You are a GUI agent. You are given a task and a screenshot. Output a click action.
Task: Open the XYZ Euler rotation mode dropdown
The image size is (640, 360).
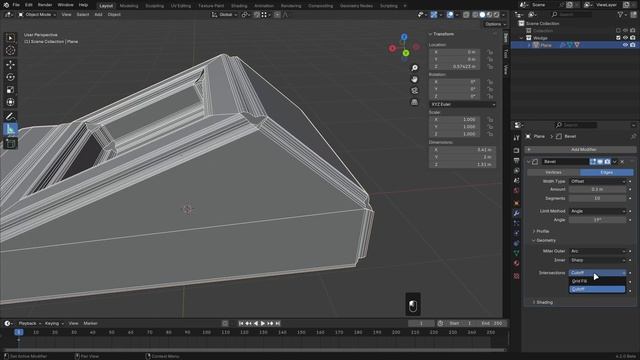pyautogui.click(x=462, y=104)
